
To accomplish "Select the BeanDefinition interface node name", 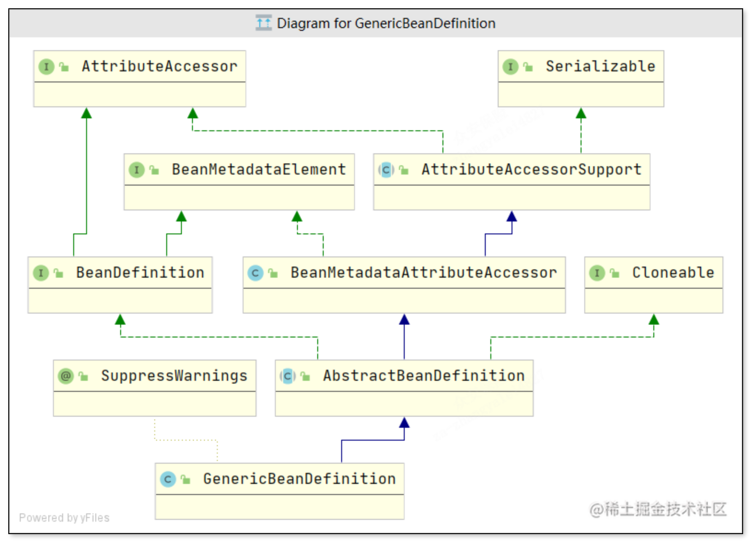I will tap(140, 273).
